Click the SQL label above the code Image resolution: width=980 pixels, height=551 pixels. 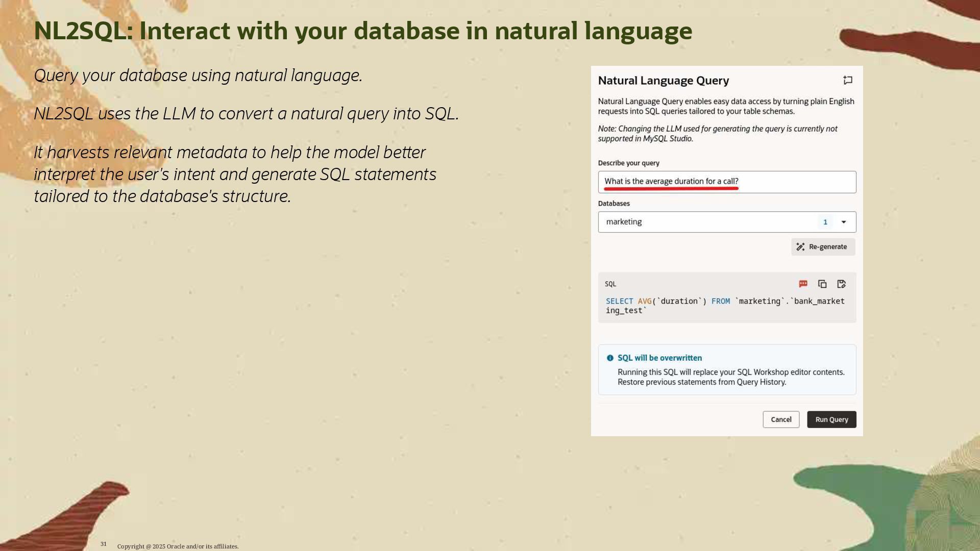click(610, 284)
